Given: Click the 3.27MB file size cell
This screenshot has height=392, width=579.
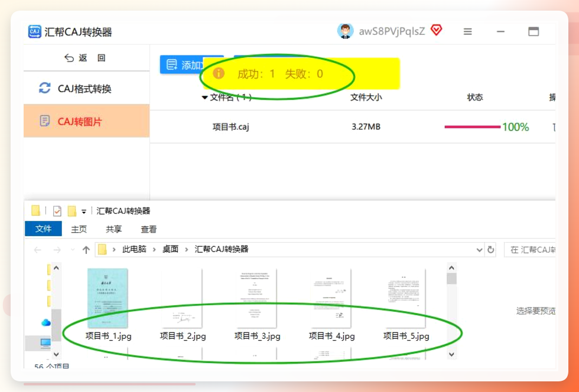Looking at the screenshot, I should coord(366,127).
